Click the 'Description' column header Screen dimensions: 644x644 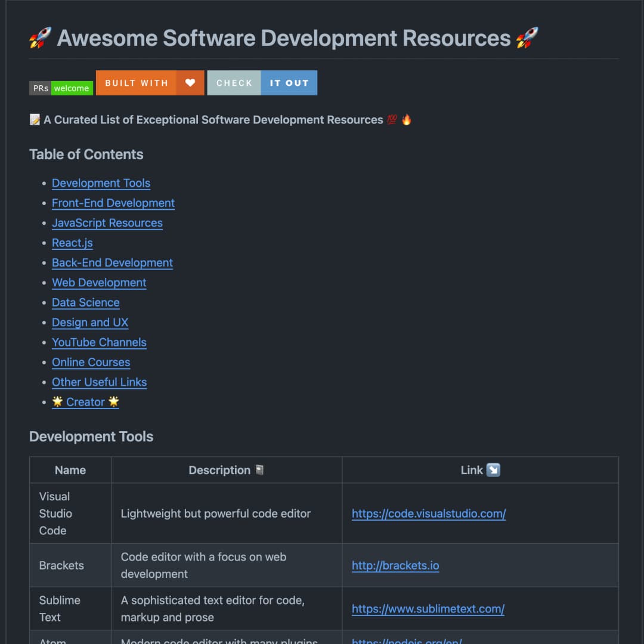tap(227, 470)
